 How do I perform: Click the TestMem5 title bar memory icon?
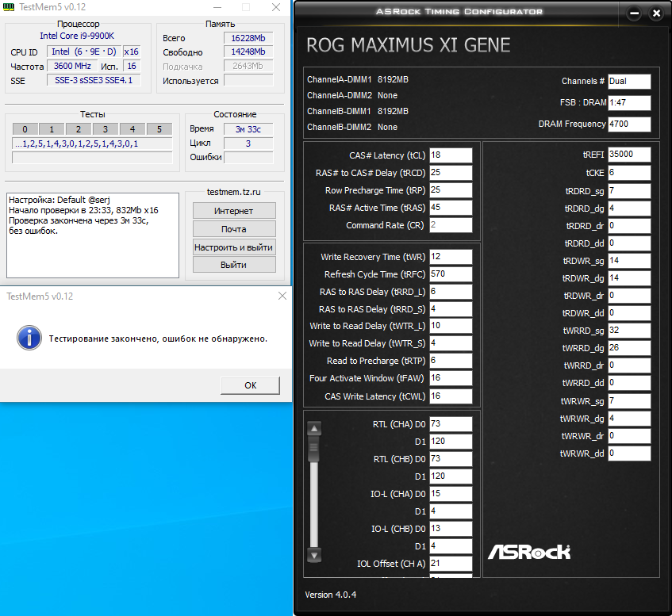8,7
